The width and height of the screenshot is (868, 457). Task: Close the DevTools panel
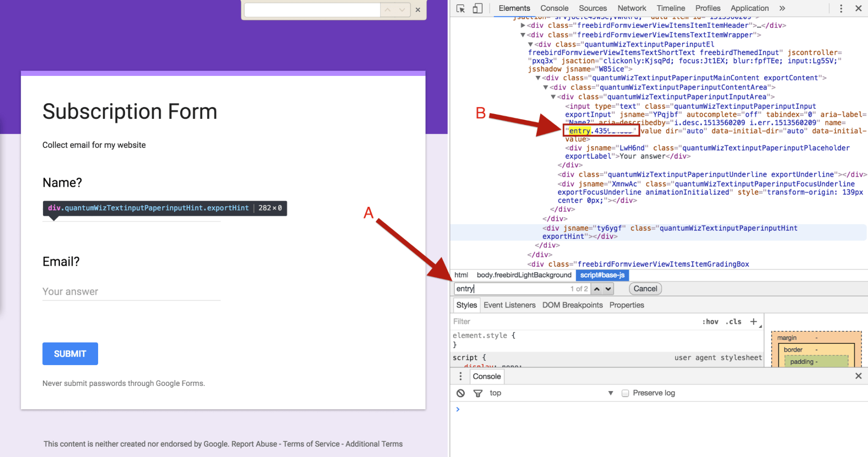859,8
